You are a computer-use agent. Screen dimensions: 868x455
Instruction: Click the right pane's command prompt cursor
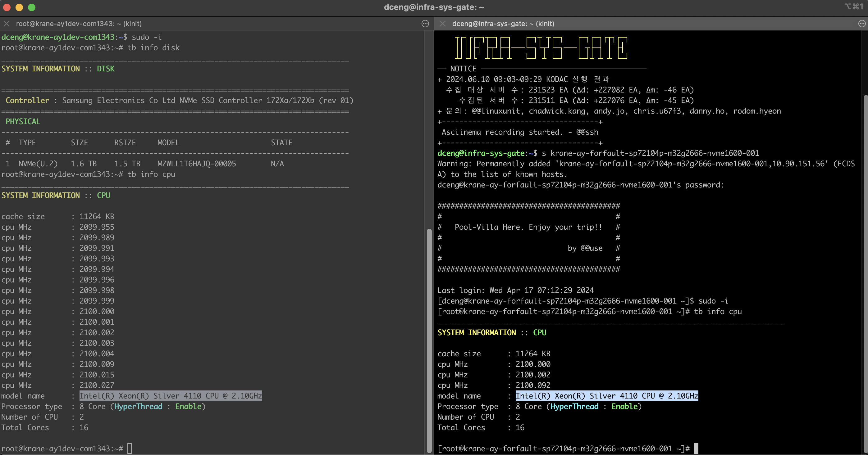696,448
